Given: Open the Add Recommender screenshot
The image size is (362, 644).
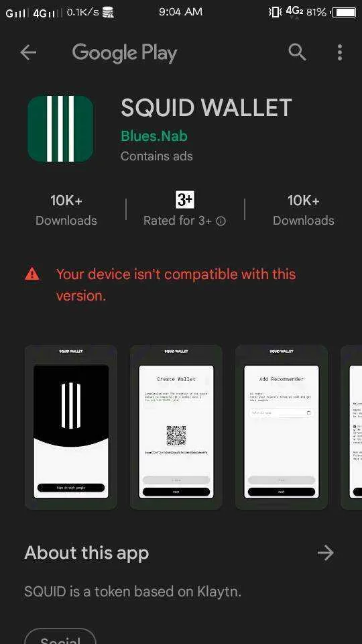Looking at the screenshot, I should tap(281, 427).
